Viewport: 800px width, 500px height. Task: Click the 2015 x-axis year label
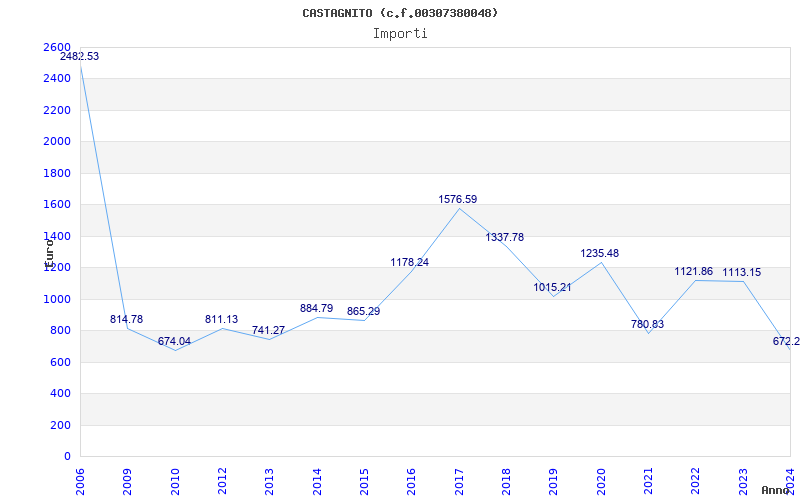point(364,481)
